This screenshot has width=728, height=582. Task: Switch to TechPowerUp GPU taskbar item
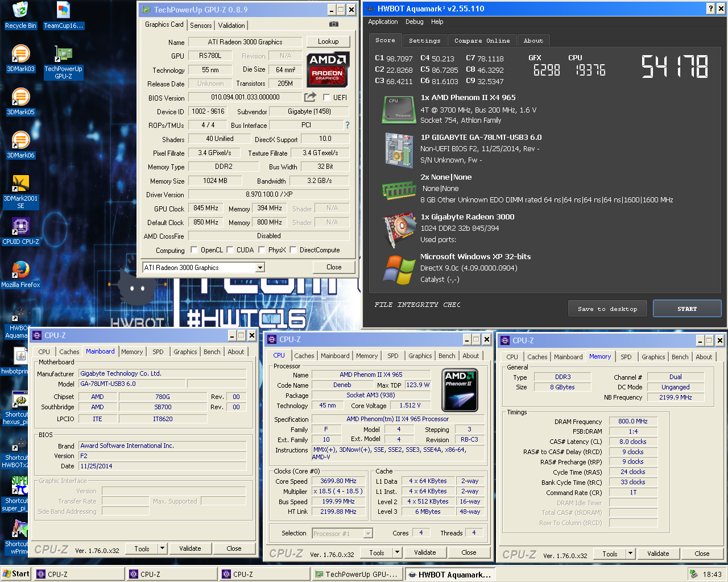pyautogui.click(x=358, y=574)
